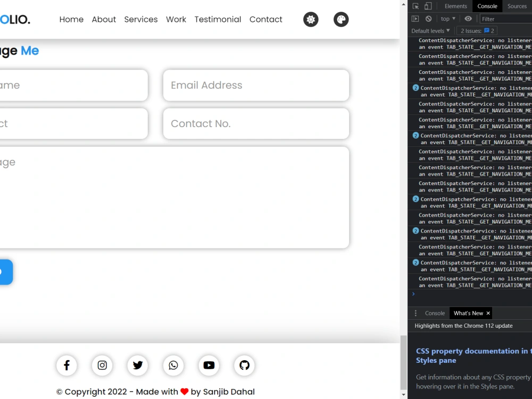Click the scrollbar up arrow

pos(403,4)
